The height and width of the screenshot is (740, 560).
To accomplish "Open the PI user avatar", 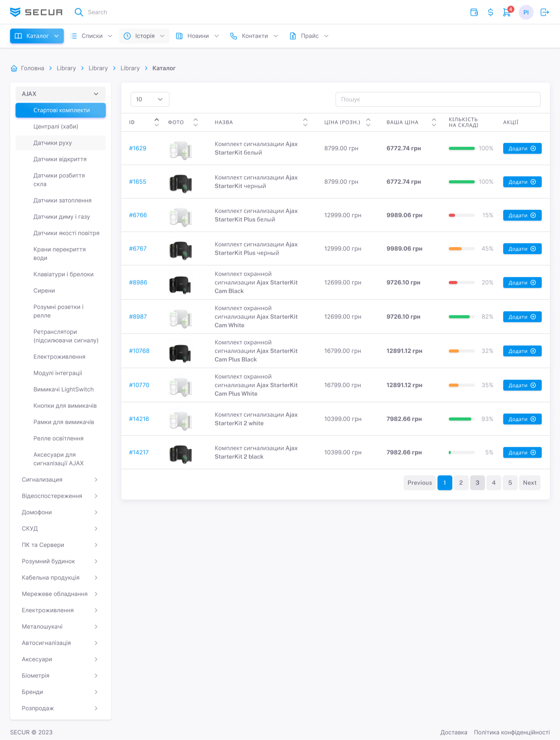I will coord(526,12).
